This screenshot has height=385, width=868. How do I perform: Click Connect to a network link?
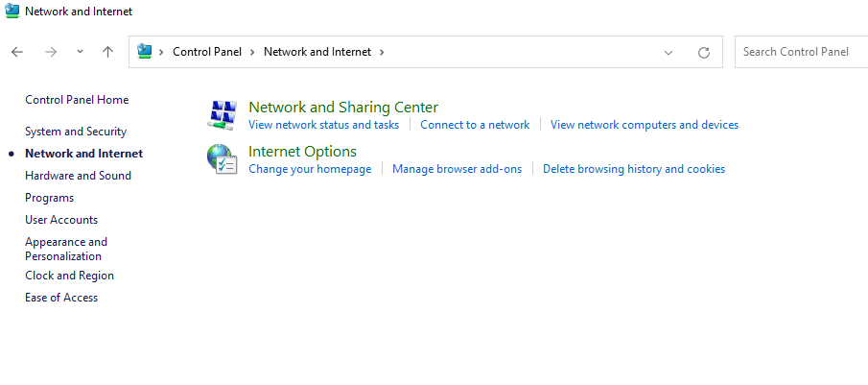475,125
